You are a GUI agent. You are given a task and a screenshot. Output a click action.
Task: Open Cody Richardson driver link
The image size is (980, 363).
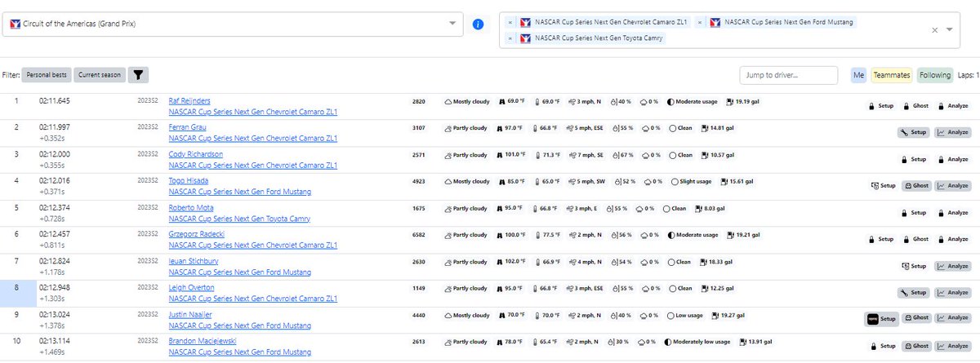[x=194, y=154]
